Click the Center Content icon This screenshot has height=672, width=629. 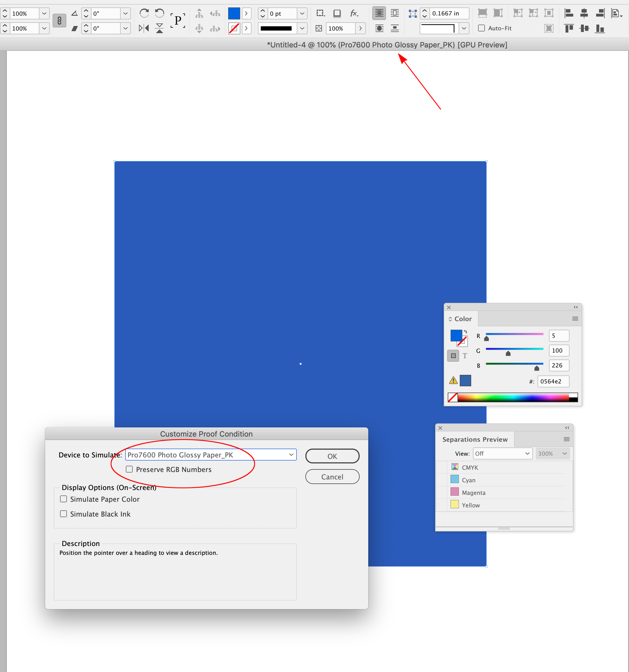point(549,13)
